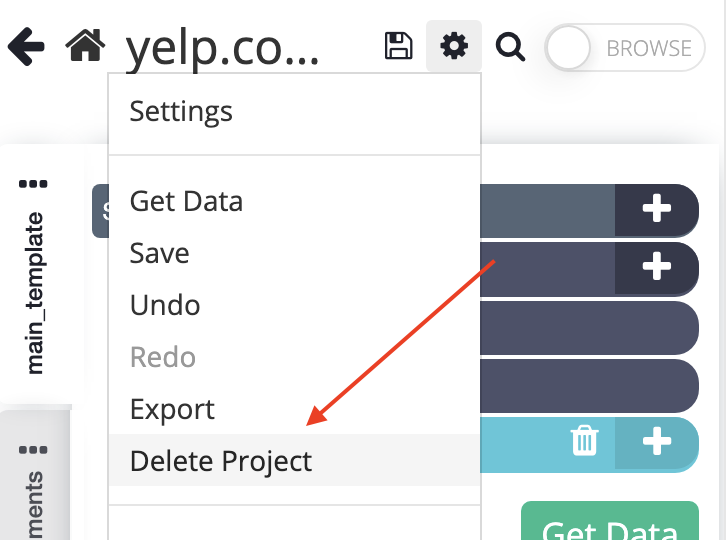Click the floppy disk save icon
Image resolution: width=726 pixels, height=540 pixels.
399,46
